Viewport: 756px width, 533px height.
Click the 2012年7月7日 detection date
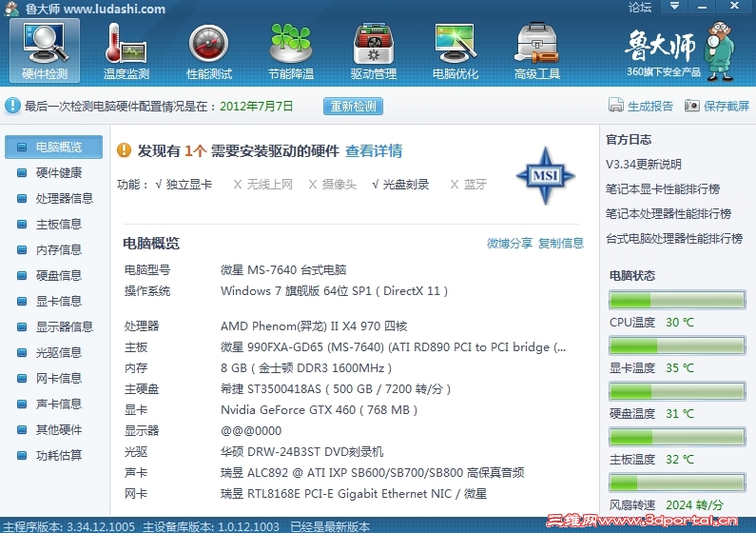257,106
